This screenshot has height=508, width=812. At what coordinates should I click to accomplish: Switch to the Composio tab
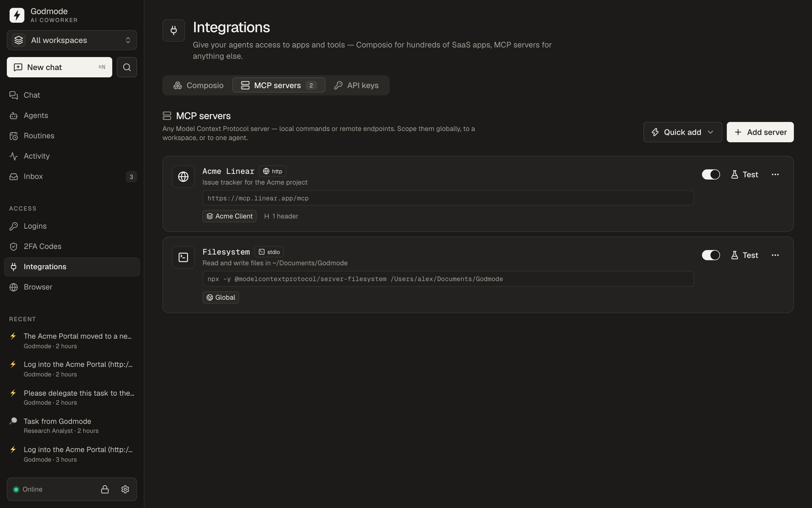(198, 85)
